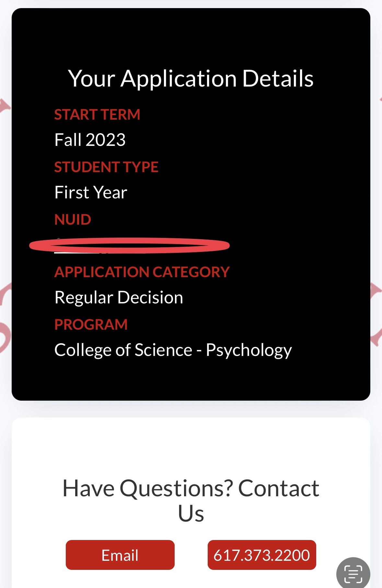
Task: Tap the START TERM label
Action: (97, 115)
